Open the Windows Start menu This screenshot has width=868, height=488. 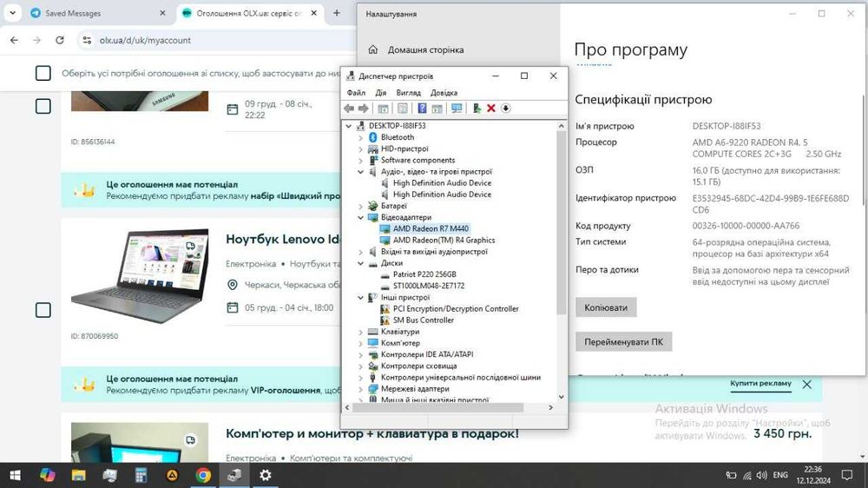pos(16,475)
